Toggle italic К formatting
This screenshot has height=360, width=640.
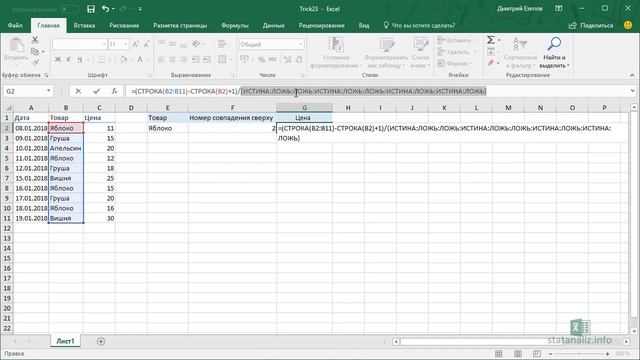point(68,60)
